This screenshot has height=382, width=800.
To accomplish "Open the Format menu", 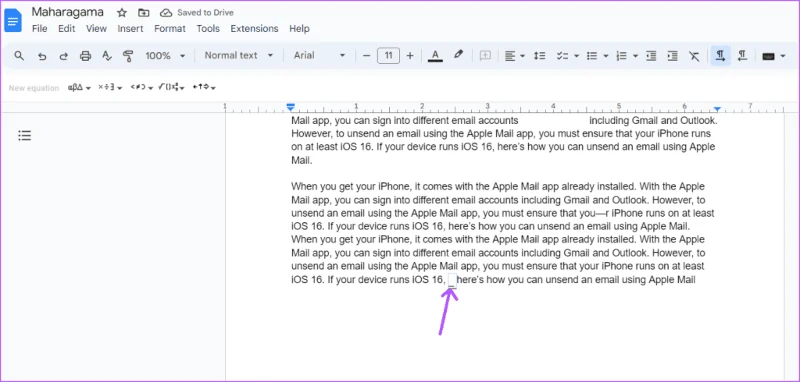I will 170,29.
